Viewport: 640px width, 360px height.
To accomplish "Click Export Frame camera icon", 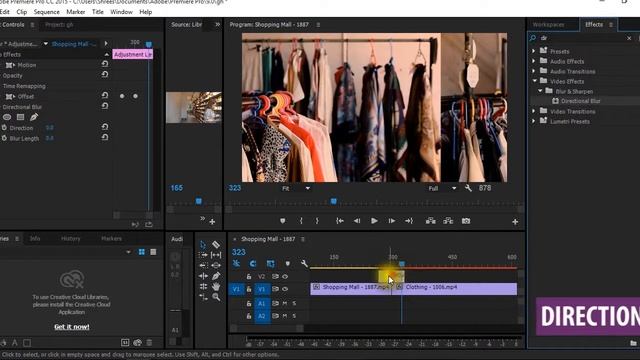I will coord(466,221).
